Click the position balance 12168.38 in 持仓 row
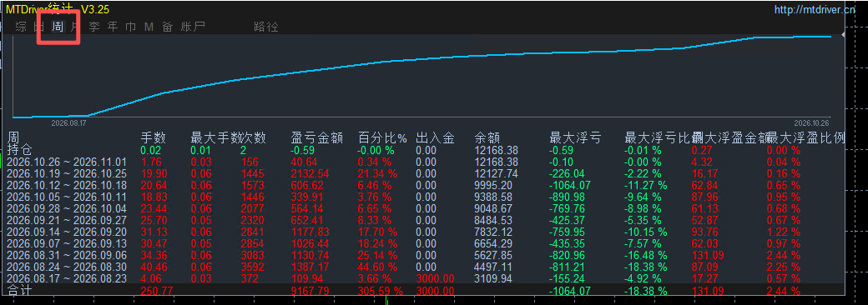 click(497, 150)
